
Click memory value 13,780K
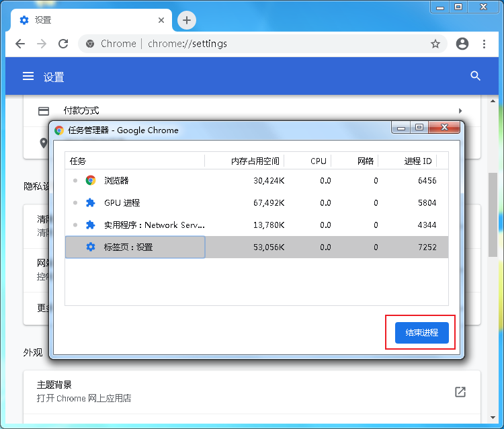[269, 225]
